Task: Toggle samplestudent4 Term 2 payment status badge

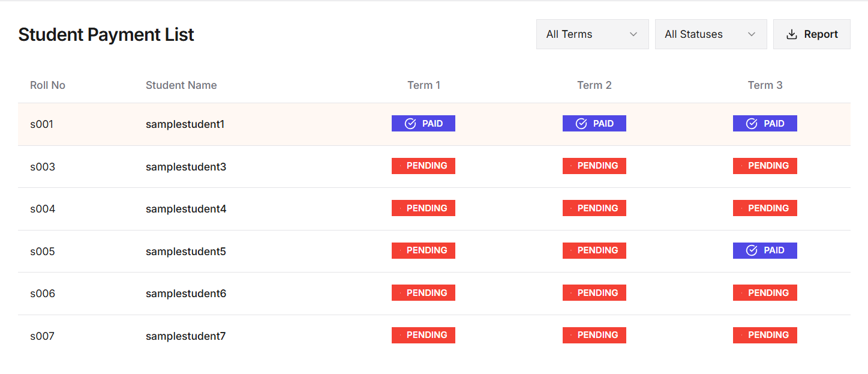Action: click(594, 208)
